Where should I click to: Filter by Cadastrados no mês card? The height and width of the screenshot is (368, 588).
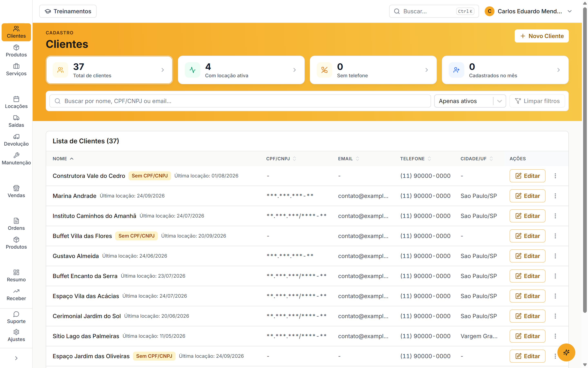[505, 70]
